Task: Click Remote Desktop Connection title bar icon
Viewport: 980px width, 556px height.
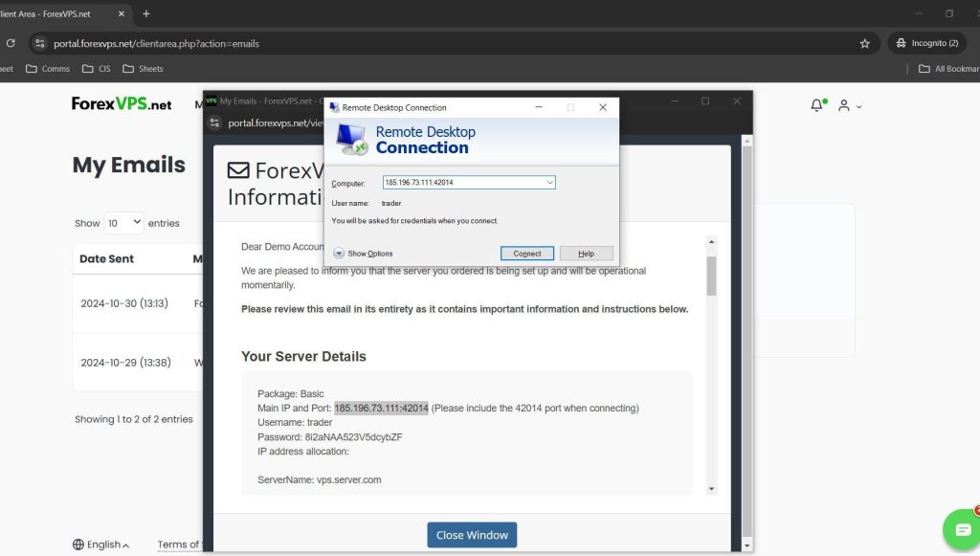Action: [x=334, y=107]
